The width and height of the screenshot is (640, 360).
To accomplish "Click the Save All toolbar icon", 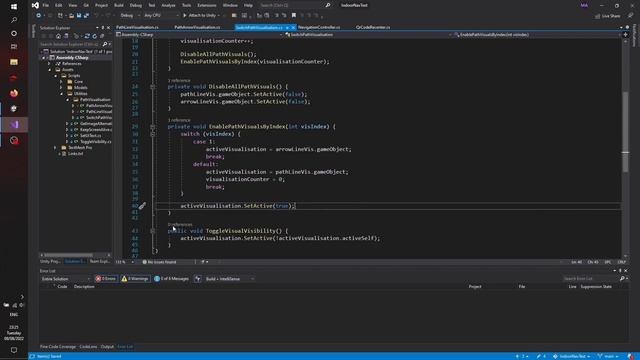I will pyautogui.click(x=86, y=16).
